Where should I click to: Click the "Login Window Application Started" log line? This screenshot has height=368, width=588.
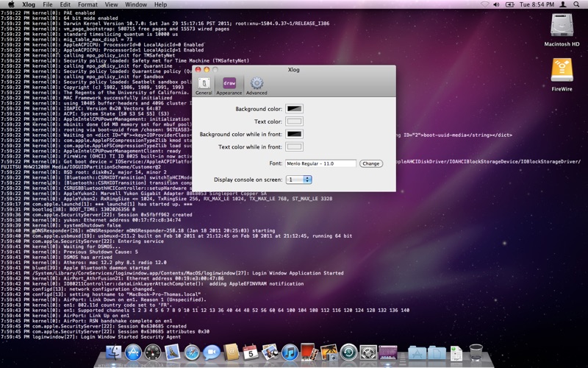[172, 273]
